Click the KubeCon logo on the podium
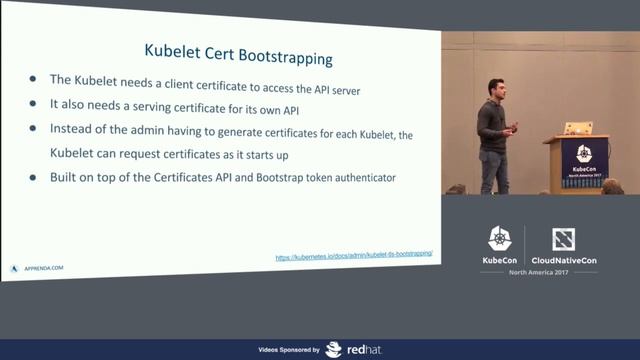This screenshot has width=640, height=360. point(584,154)
